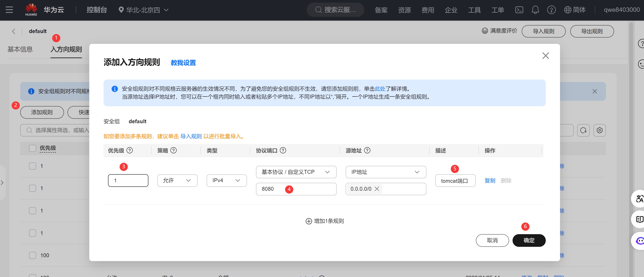Click the port input field showing 8080

click(310, 189)
